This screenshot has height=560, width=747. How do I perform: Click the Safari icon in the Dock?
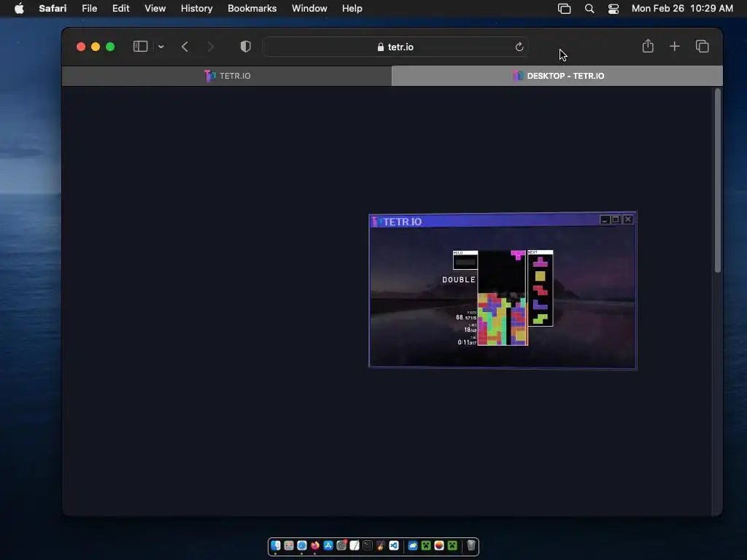tap(302, 545)
